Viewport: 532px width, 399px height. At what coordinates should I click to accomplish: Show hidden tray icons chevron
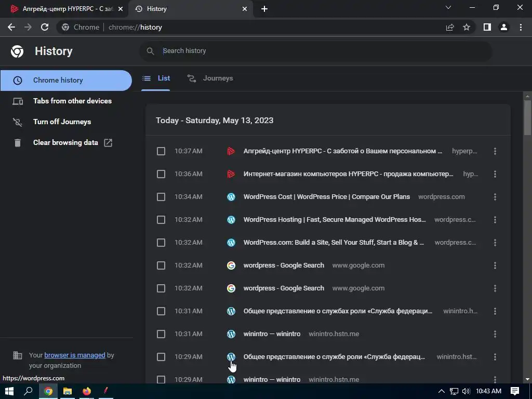tap(442, 391)
